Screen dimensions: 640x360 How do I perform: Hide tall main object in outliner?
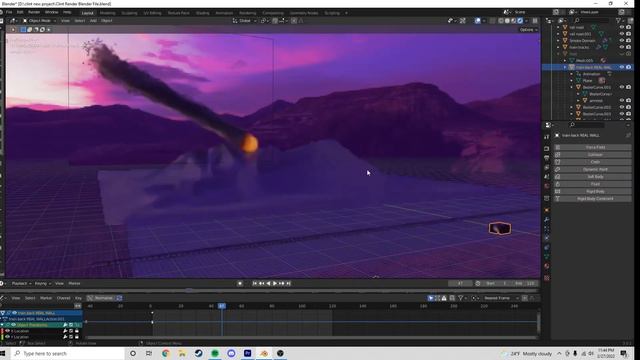click(x=622, y=27)
